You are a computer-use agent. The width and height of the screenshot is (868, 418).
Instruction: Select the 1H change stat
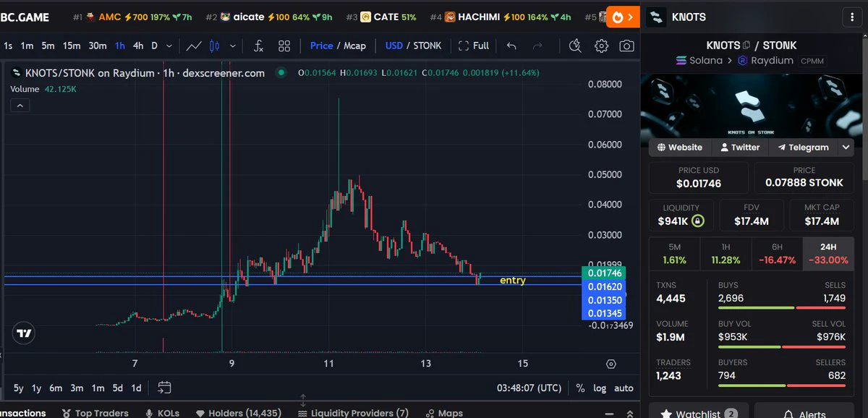(726, 253)
